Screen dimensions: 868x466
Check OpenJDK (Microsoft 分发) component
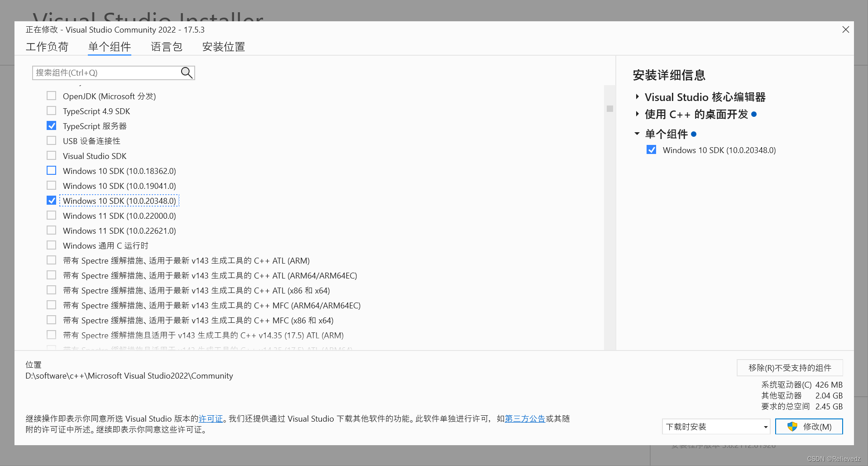click(51, 96)
